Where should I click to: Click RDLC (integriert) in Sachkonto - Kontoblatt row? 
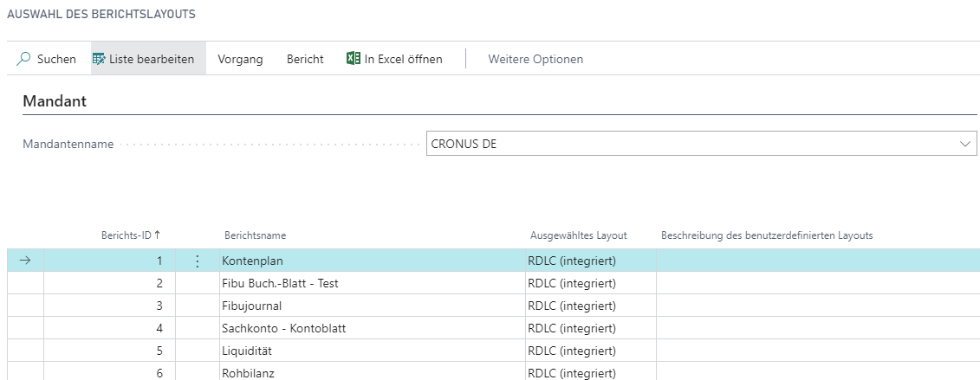click(x=572, y=328)
